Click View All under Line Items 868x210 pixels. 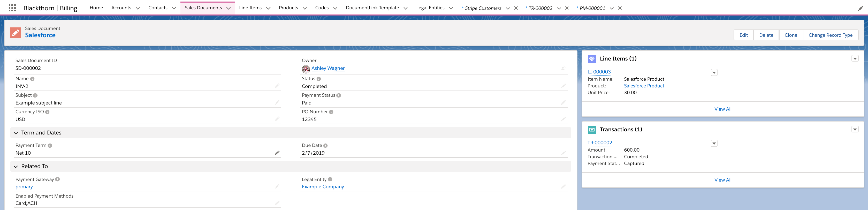tap(723, 109)
